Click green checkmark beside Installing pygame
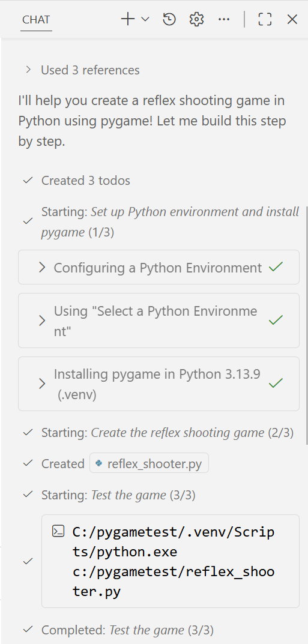This screenshot has width=308, height=644. 276,383
